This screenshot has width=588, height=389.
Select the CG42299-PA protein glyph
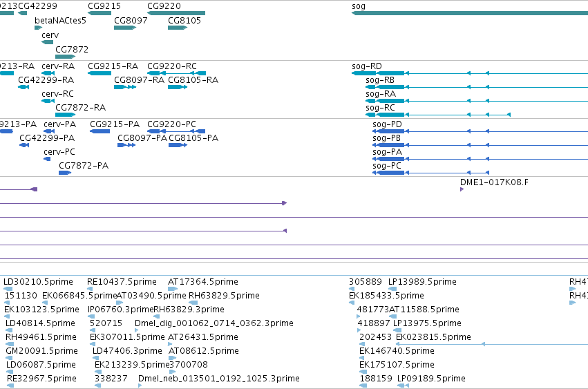point(24,145)
